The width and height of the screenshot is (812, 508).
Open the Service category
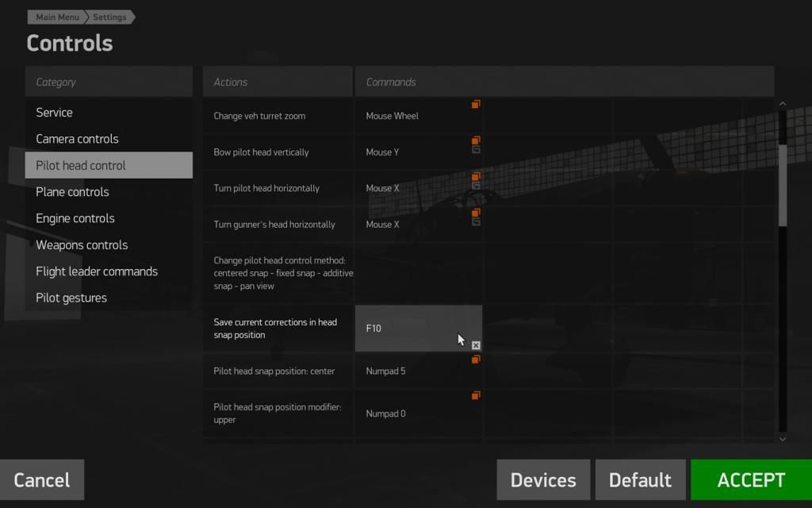54,113
